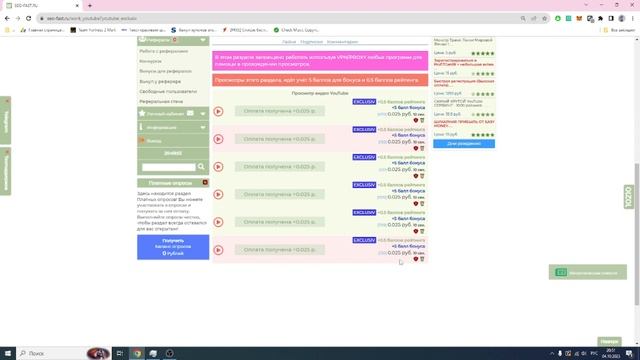Viewport: 640px width, 360px height.
Task: Expand the Информация sidebar section arrow
Action: click(x=203, y=127)
